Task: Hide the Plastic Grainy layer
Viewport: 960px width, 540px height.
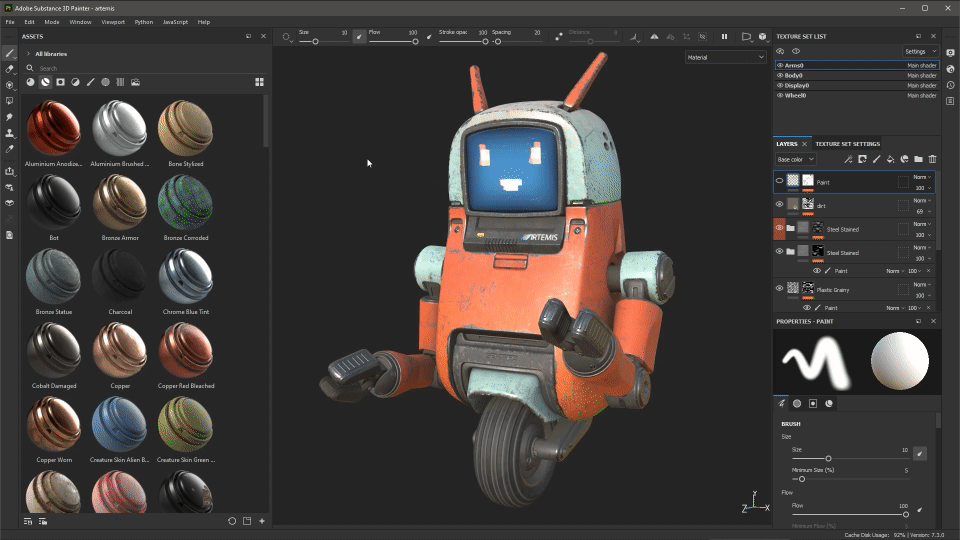Action: point(780,289)
